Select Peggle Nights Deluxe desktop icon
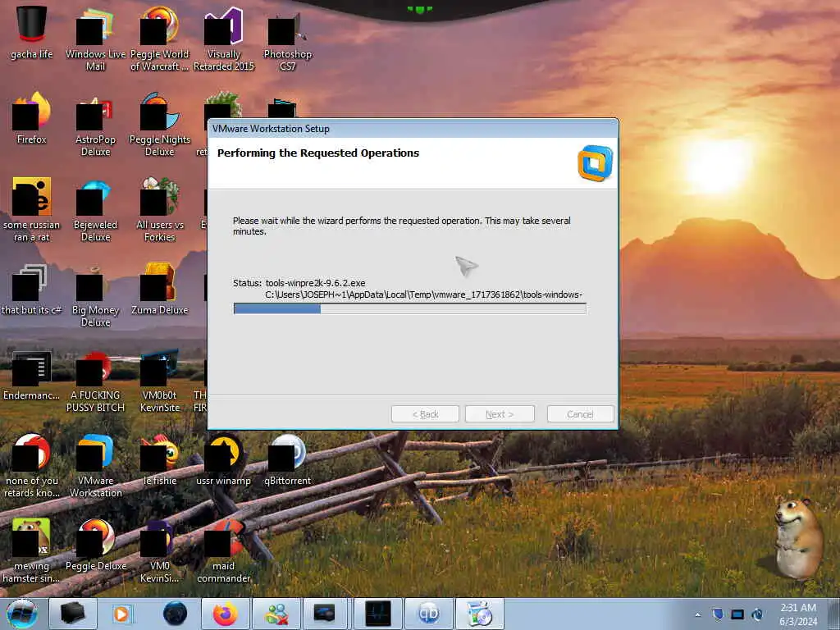 (159, 123)
